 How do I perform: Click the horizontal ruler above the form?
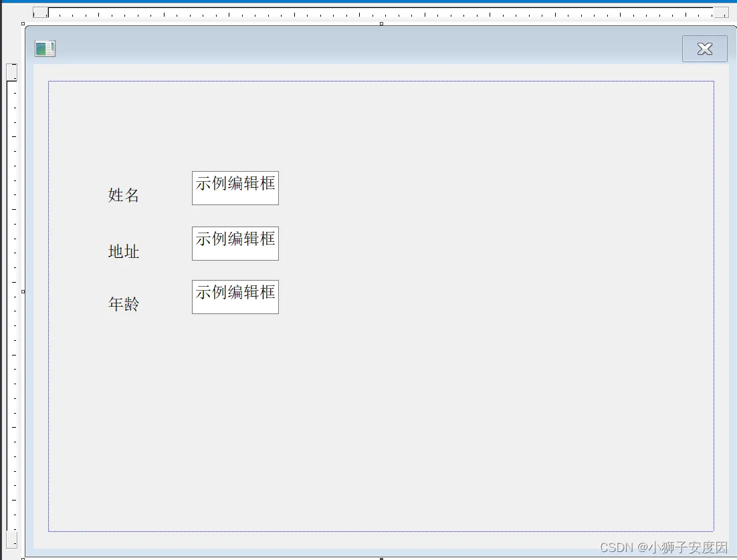pyautogui.click(x=368, y=11)
